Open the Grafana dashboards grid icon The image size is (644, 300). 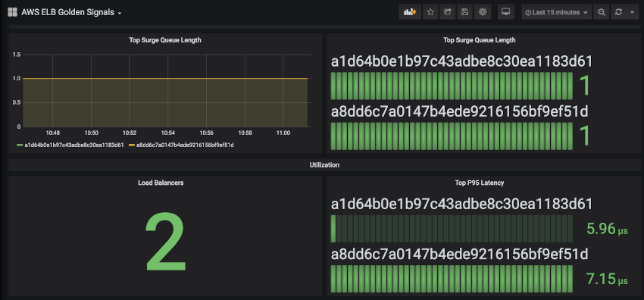12,12
